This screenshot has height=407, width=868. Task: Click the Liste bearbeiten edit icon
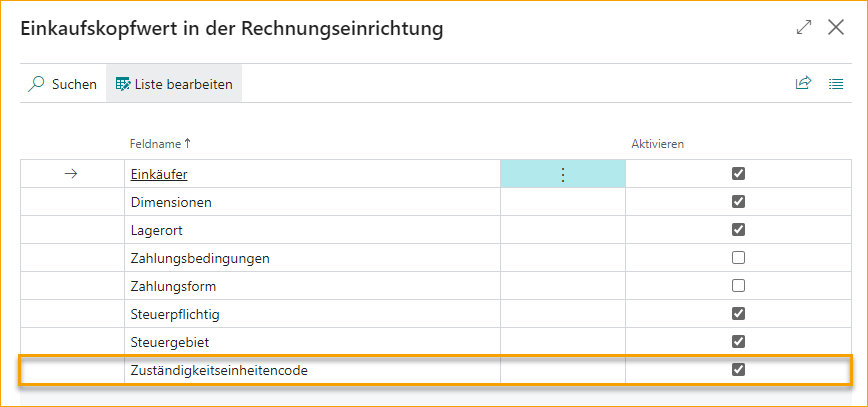pos(123,84)
